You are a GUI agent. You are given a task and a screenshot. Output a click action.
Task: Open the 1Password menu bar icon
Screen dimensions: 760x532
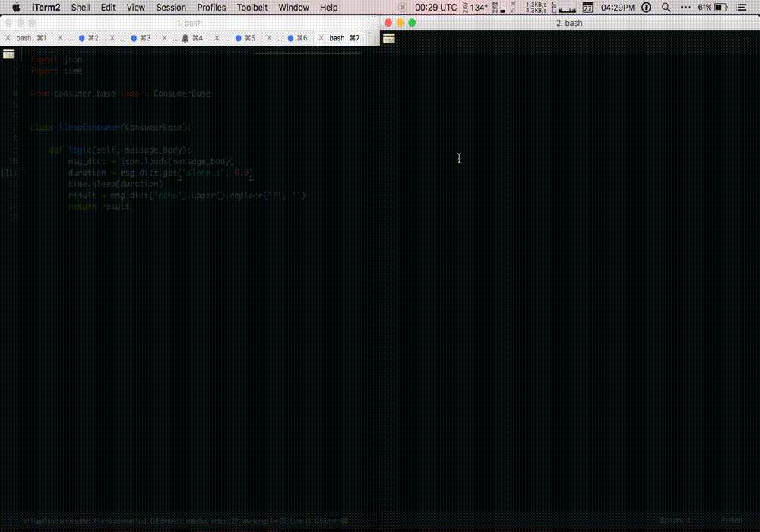tap(646, 8)
